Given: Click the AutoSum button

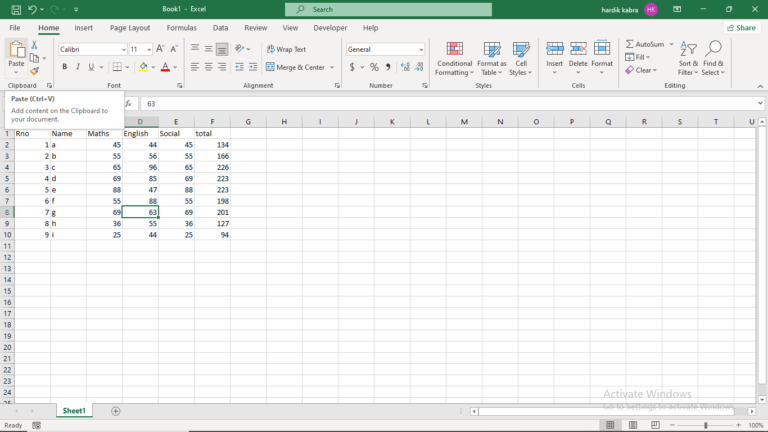Looking at the screenshot, I should click(x=645, y=44).
